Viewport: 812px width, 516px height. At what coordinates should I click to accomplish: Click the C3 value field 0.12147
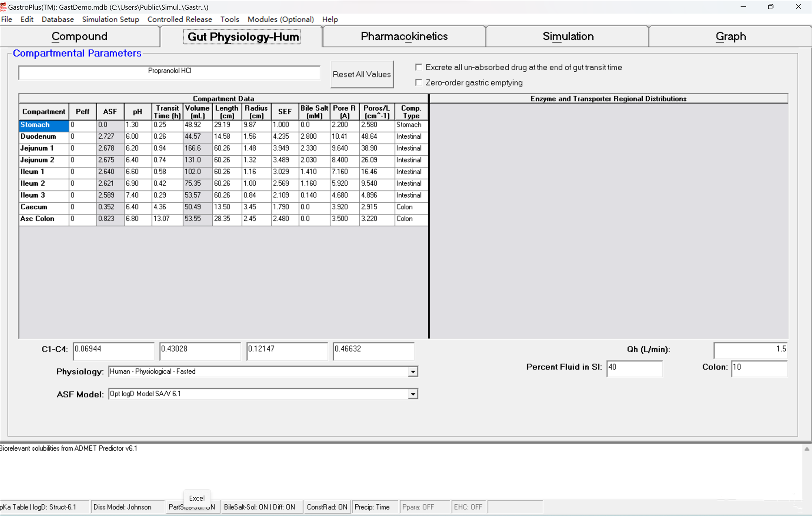click(x=287, y=351)
